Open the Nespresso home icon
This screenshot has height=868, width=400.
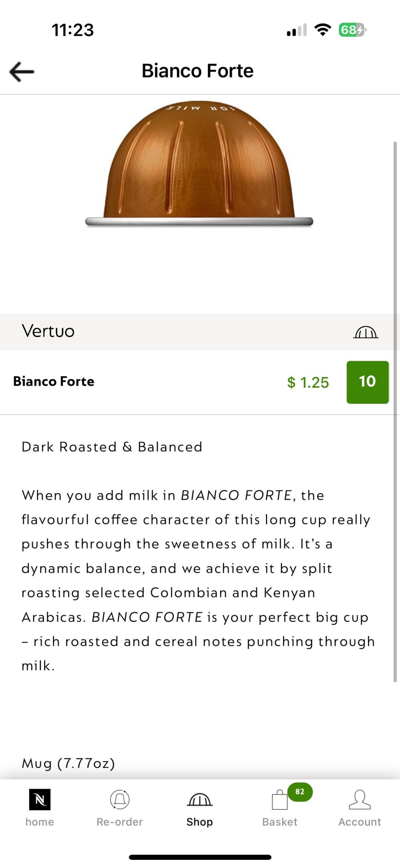pos(40,799)
